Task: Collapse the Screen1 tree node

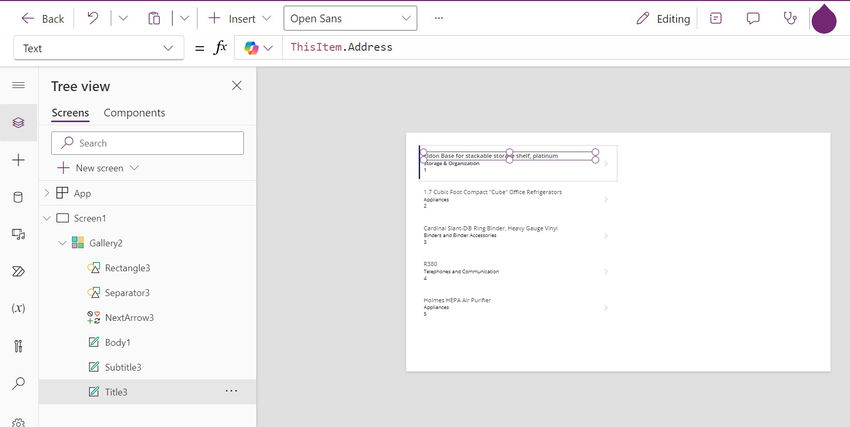Action: coord(47,218)
